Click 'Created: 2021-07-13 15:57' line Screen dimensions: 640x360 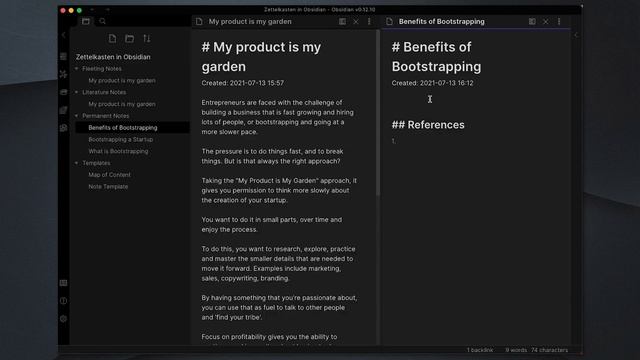pyautogui.click(x=242, y=83)
